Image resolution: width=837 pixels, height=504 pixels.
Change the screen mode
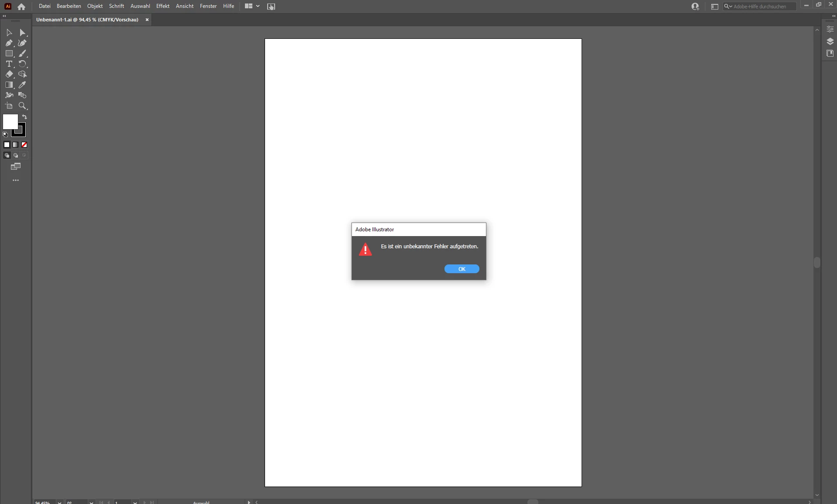16,167
